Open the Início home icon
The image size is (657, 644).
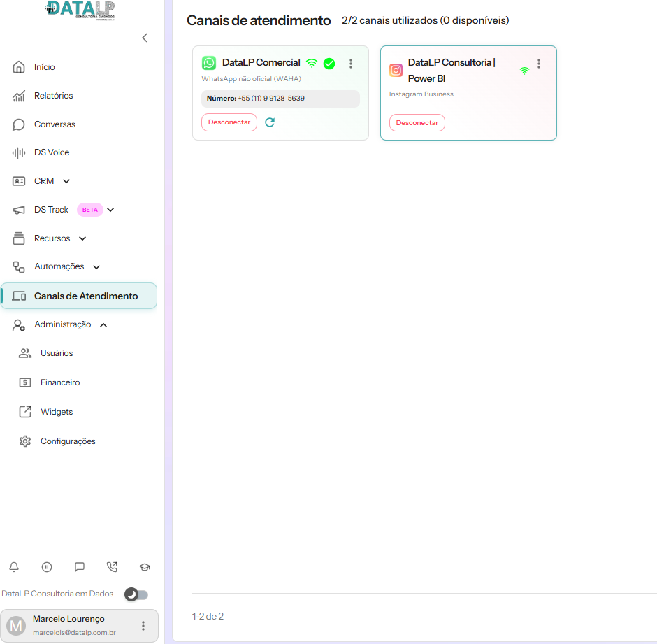point(19,67)
